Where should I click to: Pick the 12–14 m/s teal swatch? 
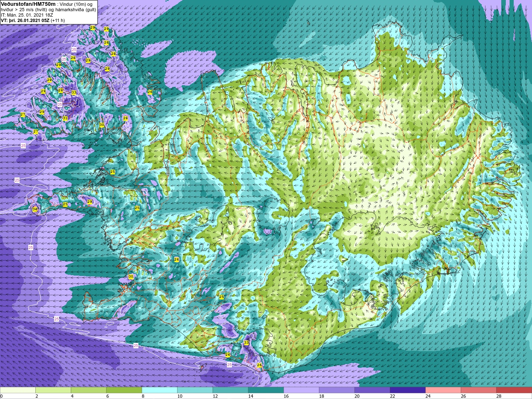tap(230, 390)
